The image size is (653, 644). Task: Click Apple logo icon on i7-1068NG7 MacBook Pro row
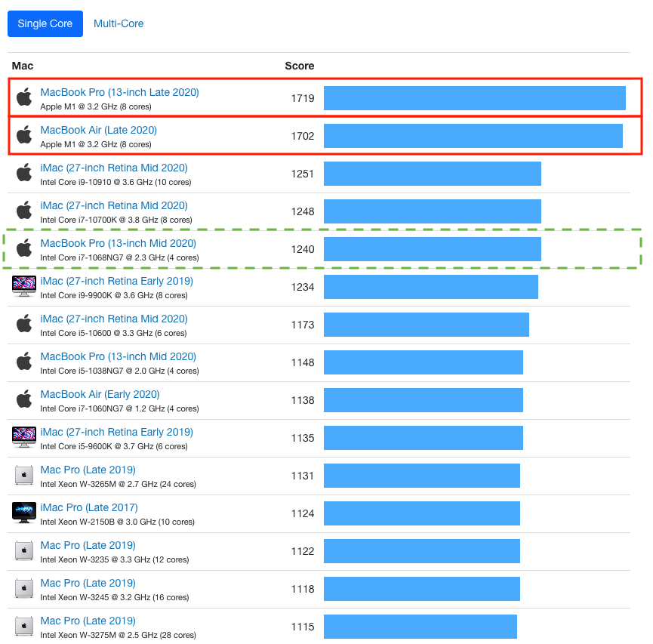click(x=24, y=248)
